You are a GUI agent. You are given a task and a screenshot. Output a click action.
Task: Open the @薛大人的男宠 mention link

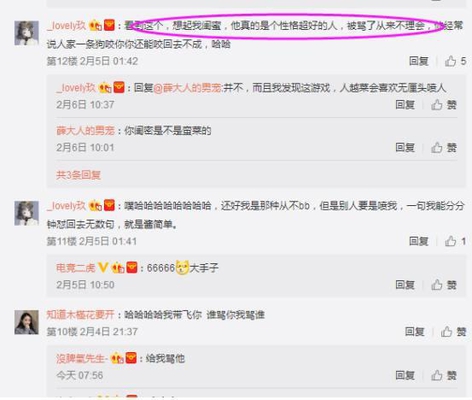click(188, 88)
